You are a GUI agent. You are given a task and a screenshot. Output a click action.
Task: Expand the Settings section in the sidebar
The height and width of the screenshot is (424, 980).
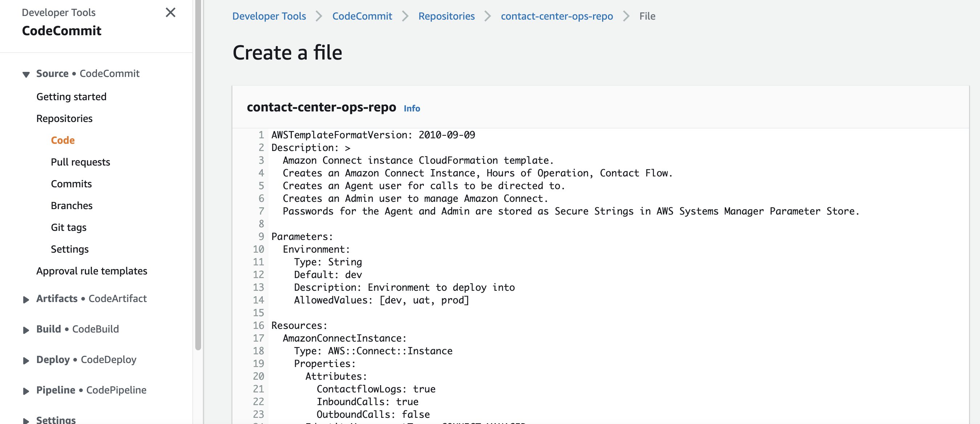26,421
